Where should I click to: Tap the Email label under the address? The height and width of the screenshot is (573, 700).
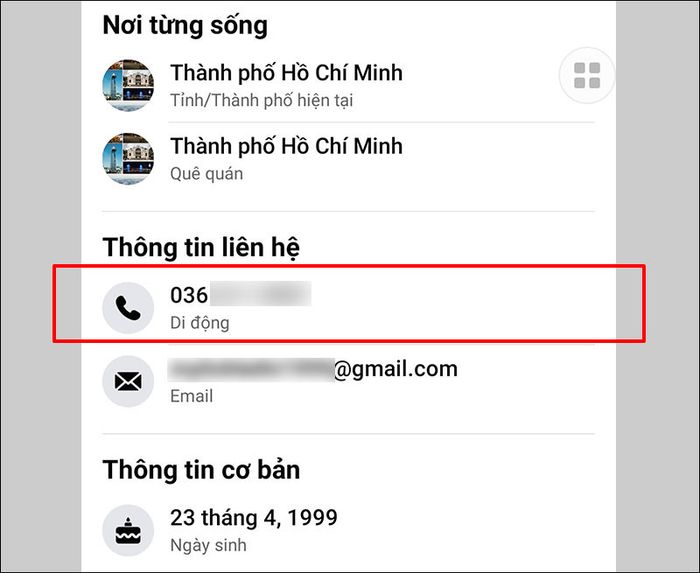(192, 396)
